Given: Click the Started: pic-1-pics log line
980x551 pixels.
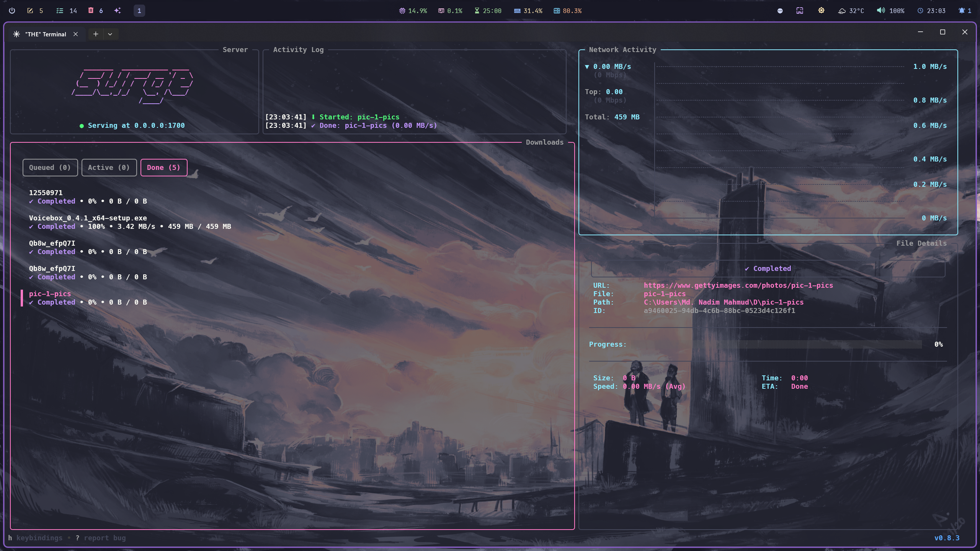Looking at the screenshot, I should pos(332,117).
